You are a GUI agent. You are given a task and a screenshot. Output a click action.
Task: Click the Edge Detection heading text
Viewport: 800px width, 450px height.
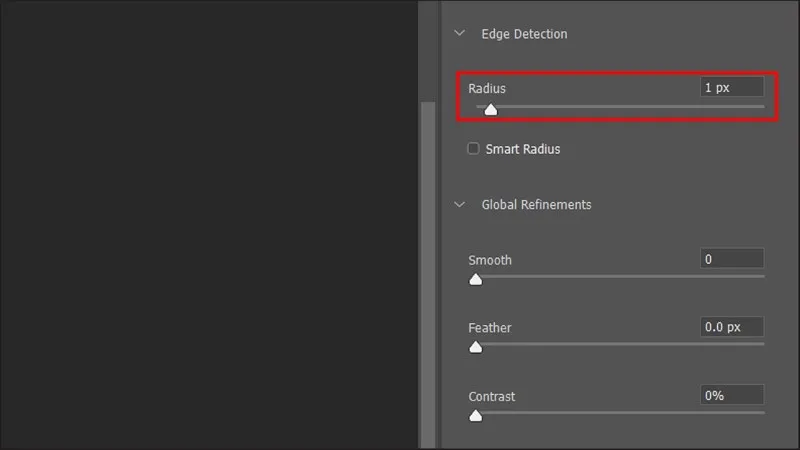(x=524, y=33)
